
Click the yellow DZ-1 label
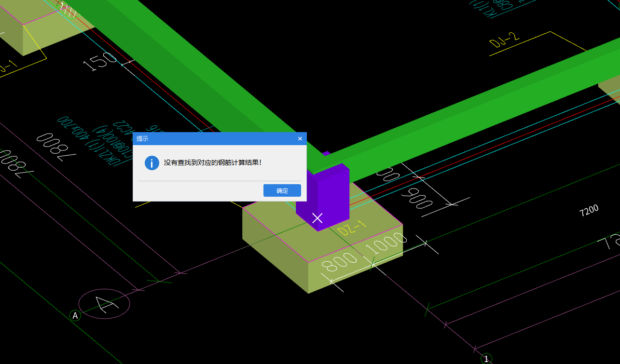coord(352,228)
